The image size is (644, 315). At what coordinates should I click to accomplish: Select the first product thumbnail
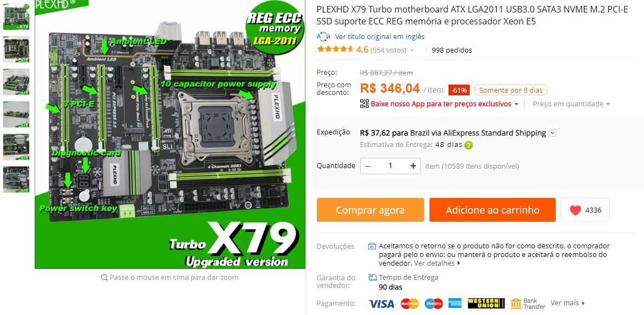16,16
